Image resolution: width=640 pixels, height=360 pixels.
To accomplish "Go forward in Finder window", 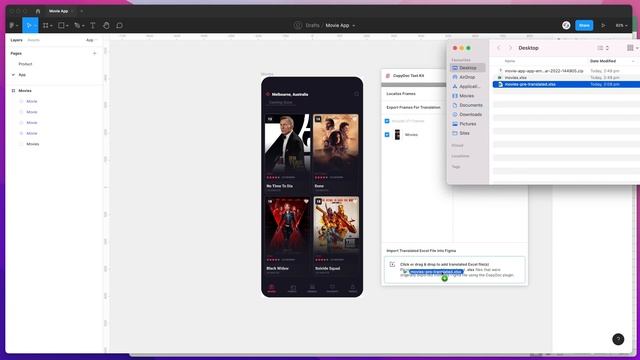I will click(510, 48).
